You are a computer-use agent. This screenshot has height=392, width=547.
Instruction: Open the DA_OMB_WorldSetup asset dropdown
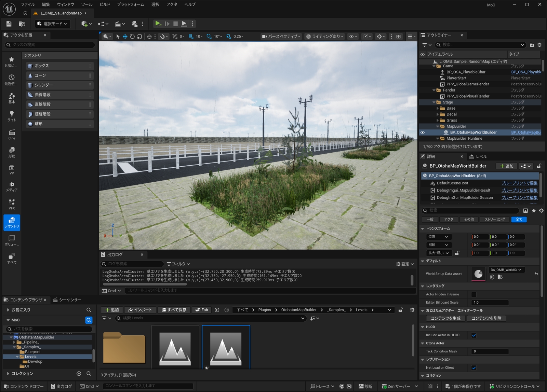(506, 270)
